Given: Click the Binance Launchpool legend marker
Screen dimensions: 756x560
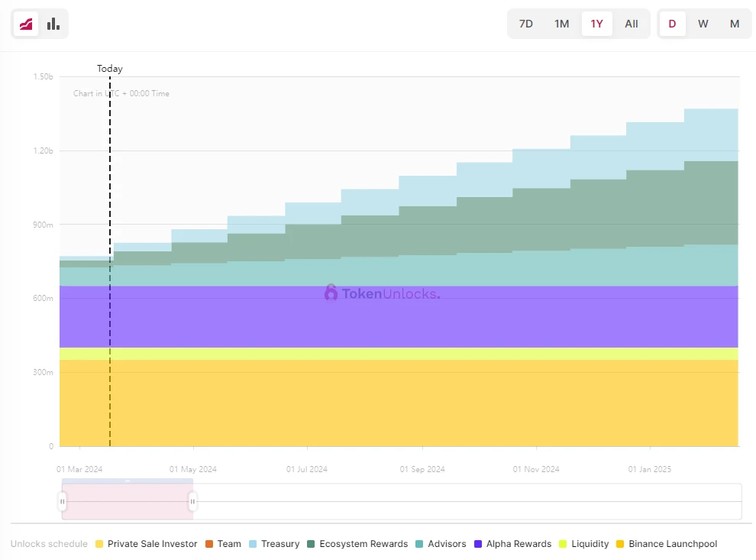Looking at the screenshot, I should pyautogui.click(x=619, y=544).
